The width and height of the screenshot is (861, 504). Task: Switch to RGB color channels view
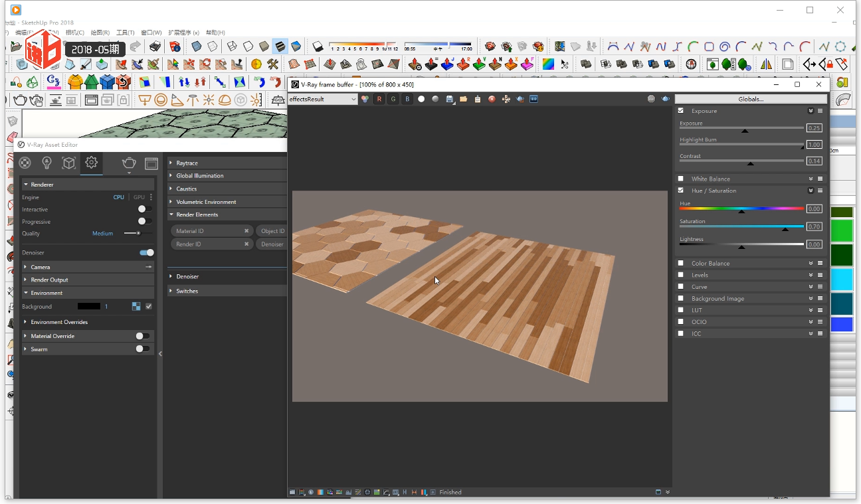tap(365, 99)
